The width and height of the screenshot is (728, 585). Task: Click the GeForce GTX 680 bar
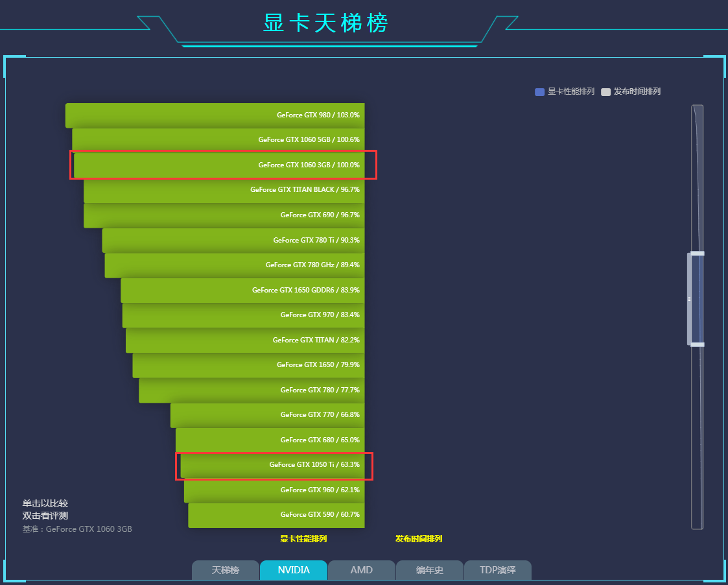click(270, 440)
